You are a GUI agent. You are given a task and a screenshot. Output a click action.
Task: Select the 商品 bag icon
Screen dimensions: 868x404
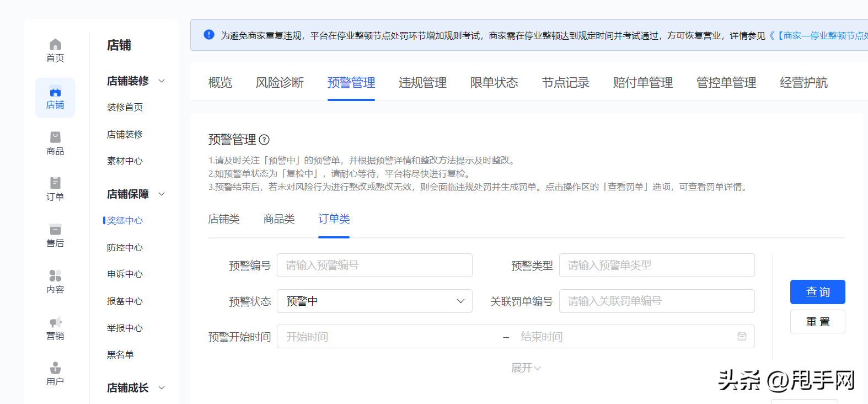[x=55, y=137]
